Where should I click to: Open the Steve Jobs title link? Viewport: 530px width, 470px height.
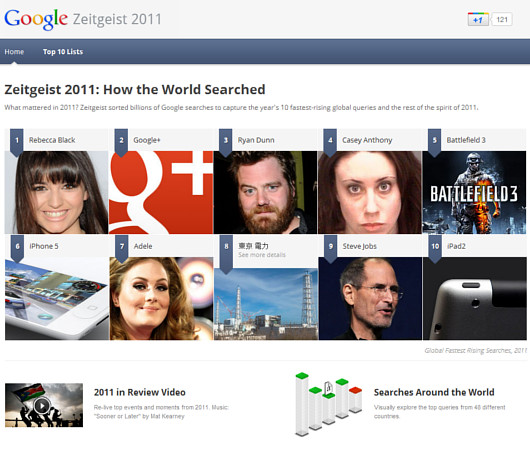(360, 246)
